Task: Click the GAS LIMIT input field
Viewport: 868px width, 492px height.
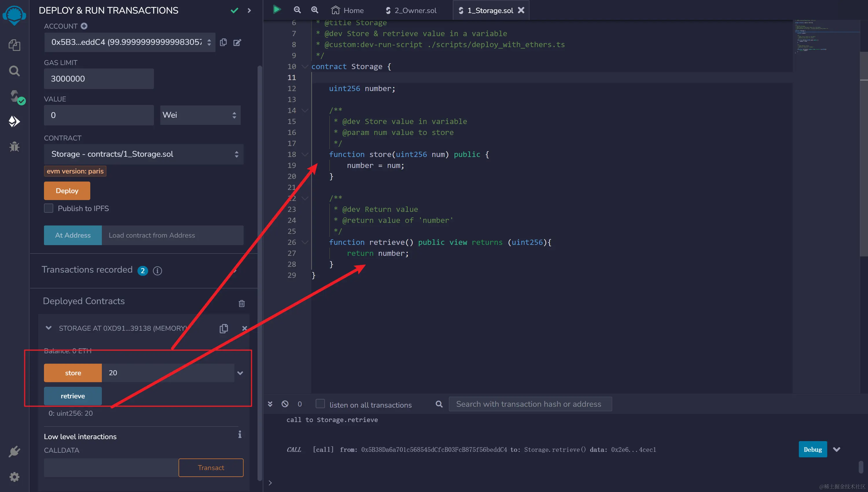Action: [x=99, y=79]
